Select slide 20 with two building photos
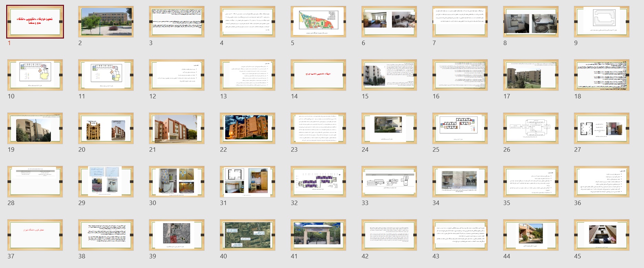Image resolution: width=644 pixels, height=268 pixels. (106, 128)
